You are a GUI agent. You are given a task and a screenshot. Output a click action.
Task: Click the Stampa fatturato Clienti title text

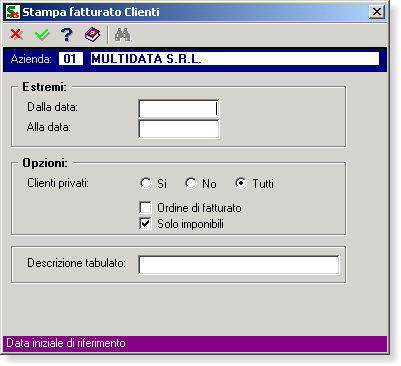pos(91,12)
